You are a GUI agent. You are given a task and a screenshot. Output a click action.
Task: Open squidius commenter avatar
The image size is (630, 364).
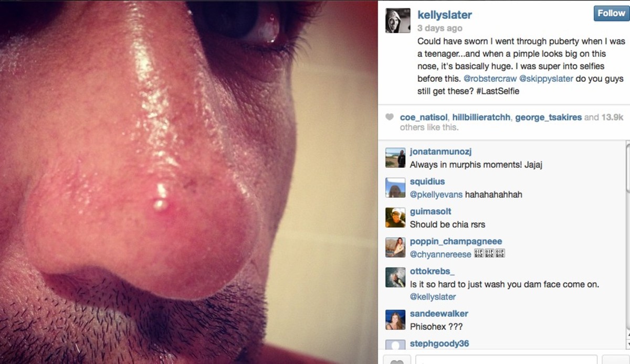click(396, 188)
